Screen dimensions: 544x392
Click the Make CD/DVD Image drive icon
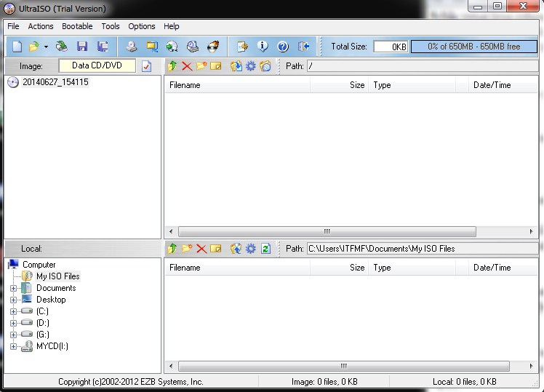(132, 46)
